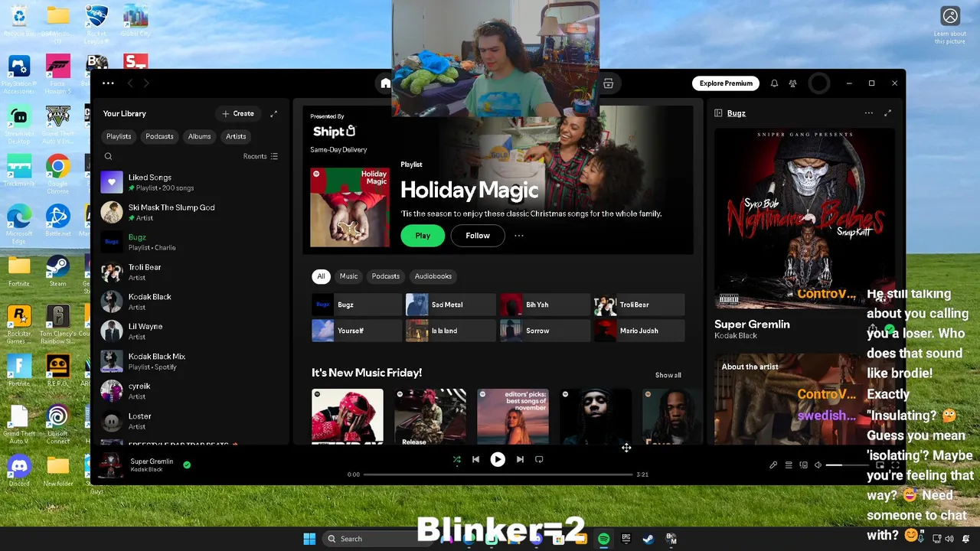Open the Queue icon in player bar
The height and width of the screenshot is (551, 980).
pyautogui.click(x=789, y=465)
